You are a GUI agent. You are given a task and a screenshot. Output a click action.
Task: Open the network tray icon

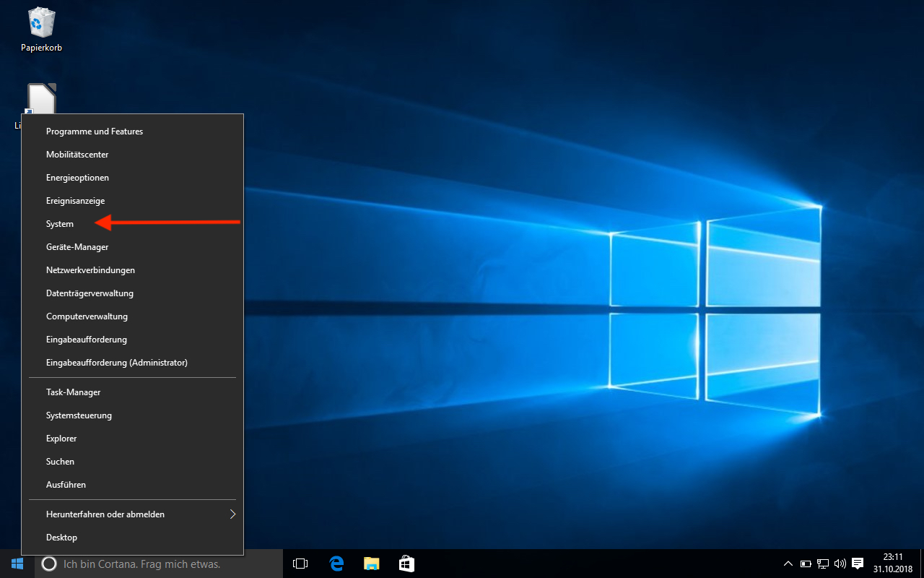(x=823, y=564)
